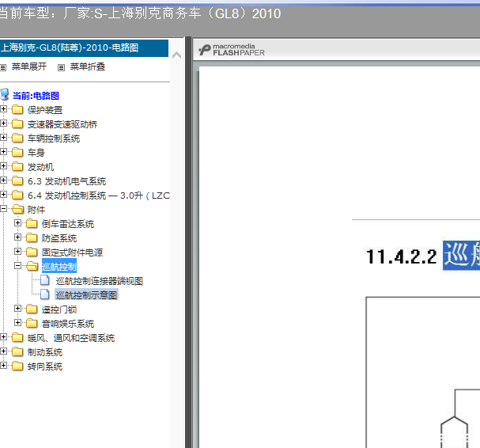Expand the 6.3 发动机电气系统 folder
Screen dimensions: 480x448
click(3, 180)
